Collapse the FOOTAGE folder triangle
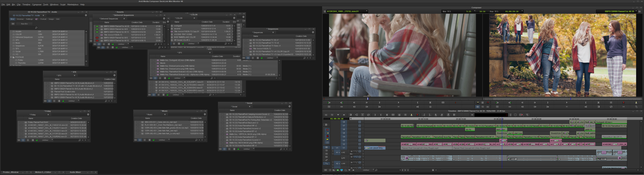This screenshot has width=644, height=175. [x=11, y=57]
